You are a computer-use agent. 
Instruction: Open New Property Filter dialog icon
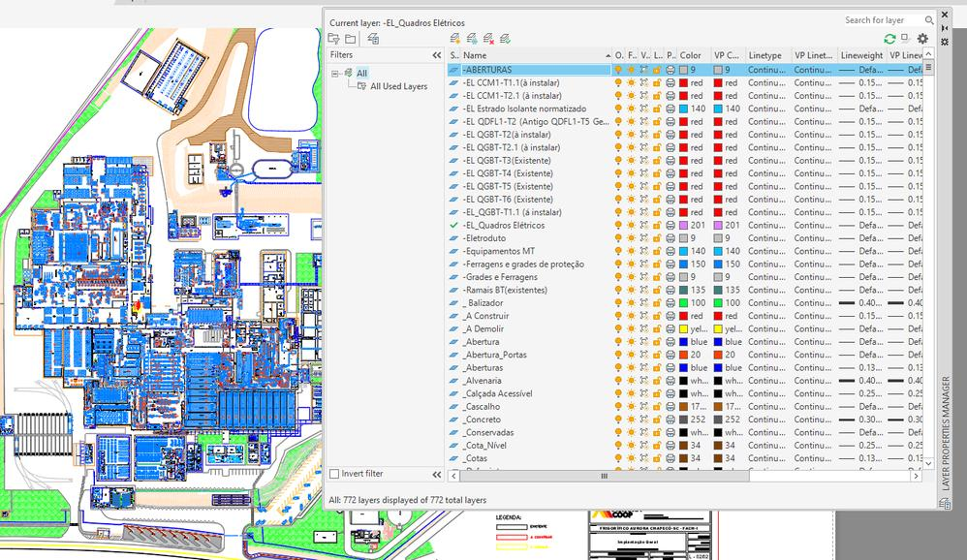(333, 39)
